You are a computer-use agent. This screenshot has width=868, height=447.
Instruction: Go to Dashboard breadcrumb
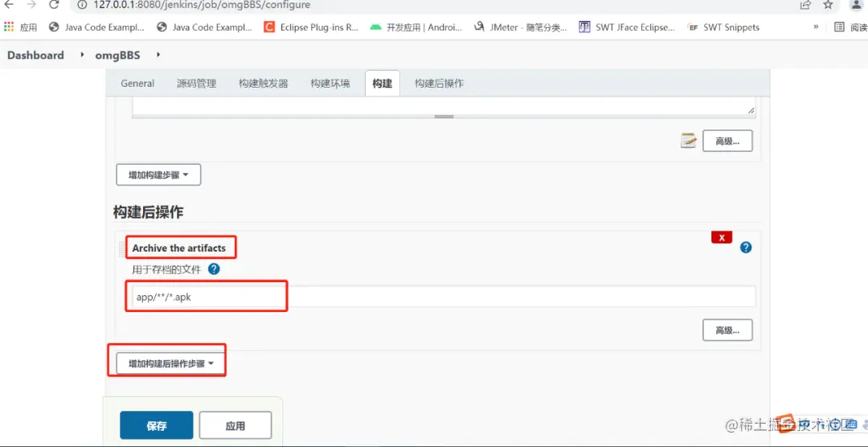(35, 55)
